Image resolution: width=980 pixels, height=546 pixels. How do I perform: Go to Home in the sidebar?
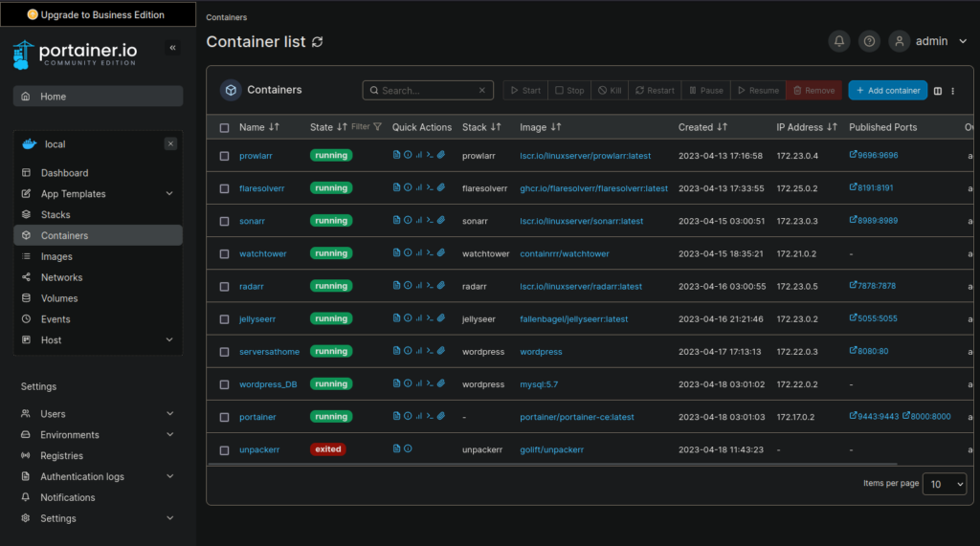99,97
